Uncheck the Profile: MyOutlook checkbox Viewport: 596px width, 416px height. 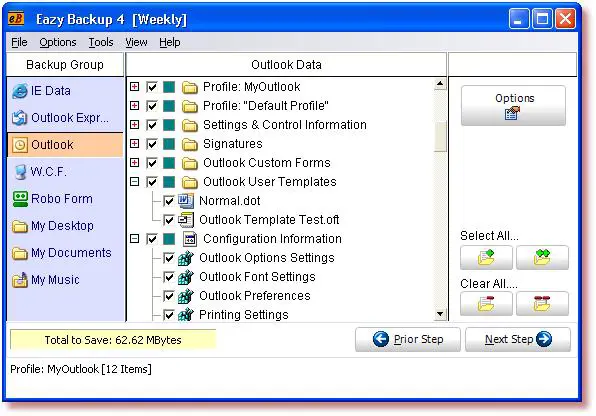pyautogui.click(x=152, y=87)
